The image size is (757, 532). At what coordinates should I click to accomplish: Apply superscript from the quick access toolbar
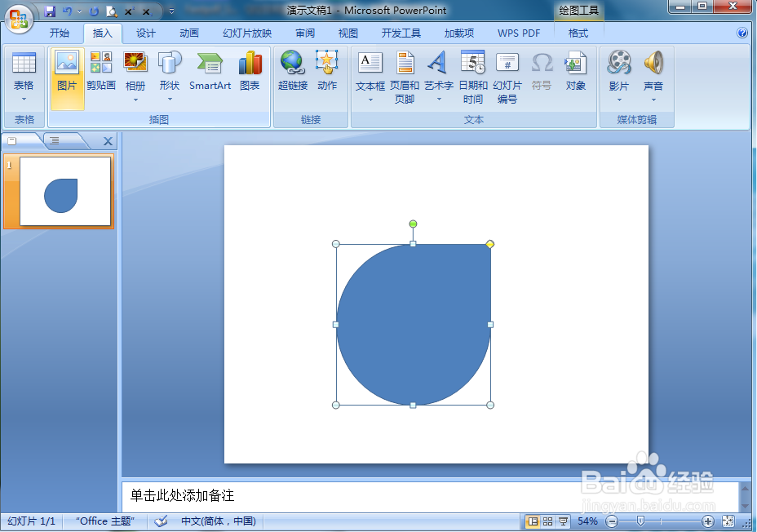click(x=128, y=11)
